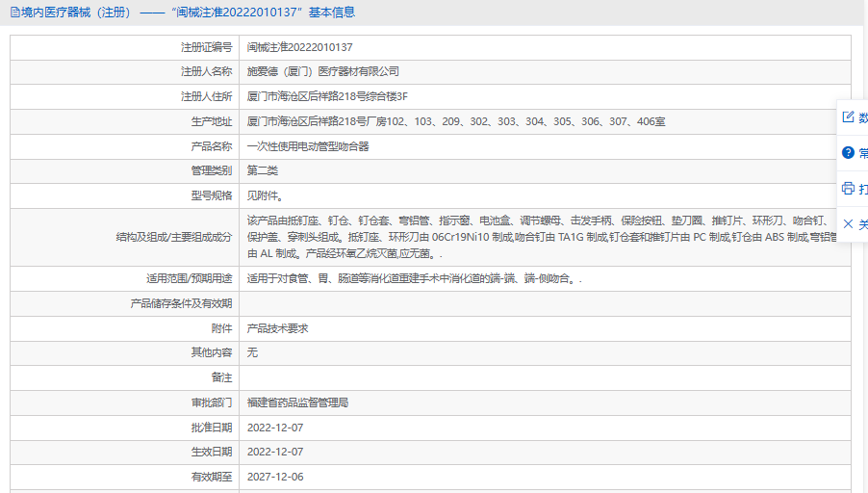
Task: Click the 审批部门 label
Action: (212, 402)
